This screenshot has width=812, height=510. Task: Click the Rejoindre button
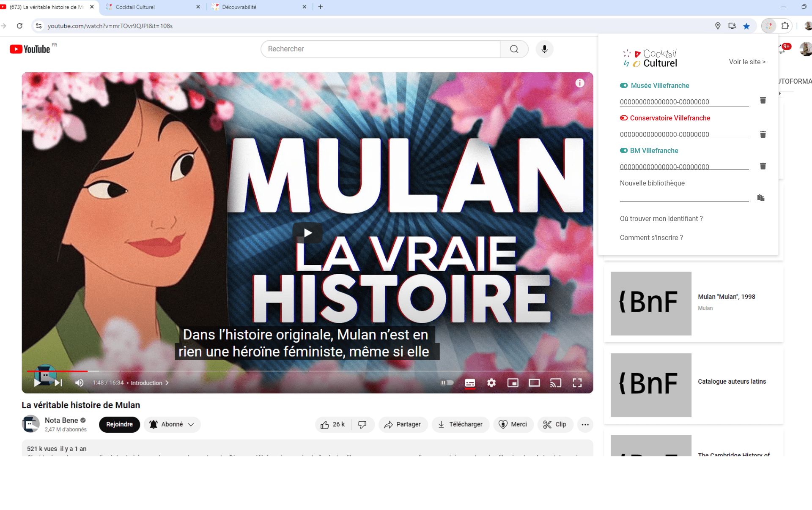119,425
